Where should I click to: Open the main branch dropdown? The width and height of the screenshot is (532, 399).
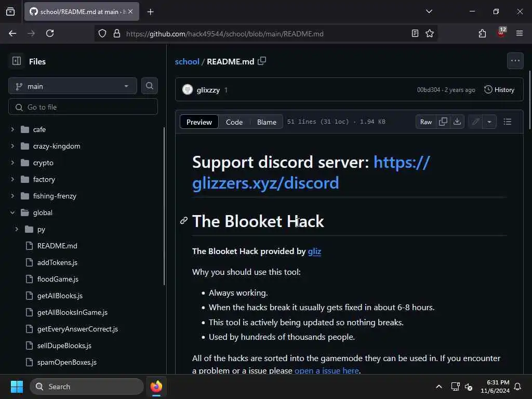click(x=73, y=86)
